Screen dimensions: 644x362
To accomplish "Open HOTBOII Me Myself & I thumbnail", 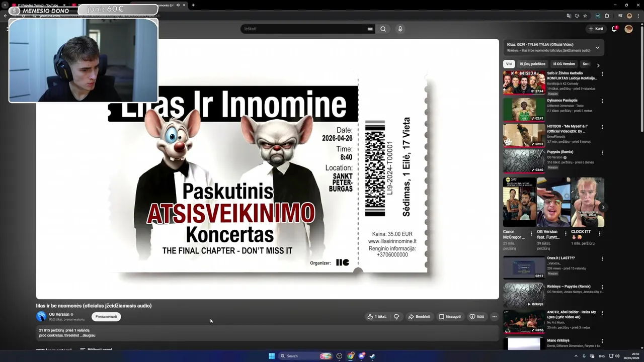I will (x=524, y=135).
